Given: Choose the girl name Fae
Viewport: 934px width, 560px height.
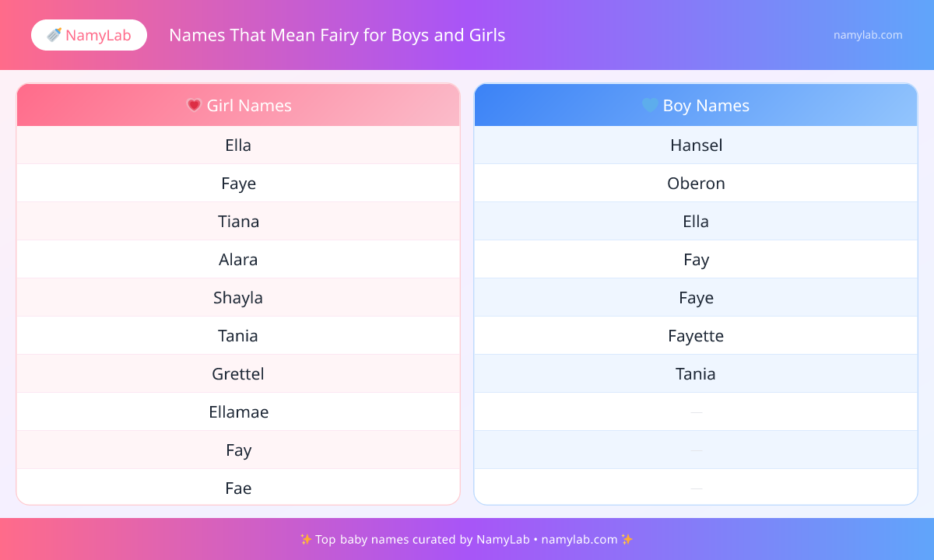Looking at the screenshot, I should [238, 488].
